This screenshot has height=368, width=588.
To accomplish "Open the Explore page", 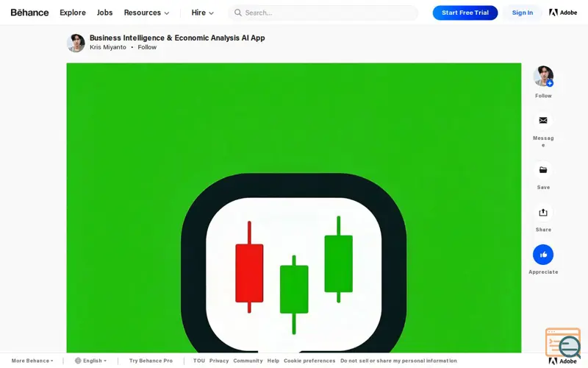I will [73, 13].
